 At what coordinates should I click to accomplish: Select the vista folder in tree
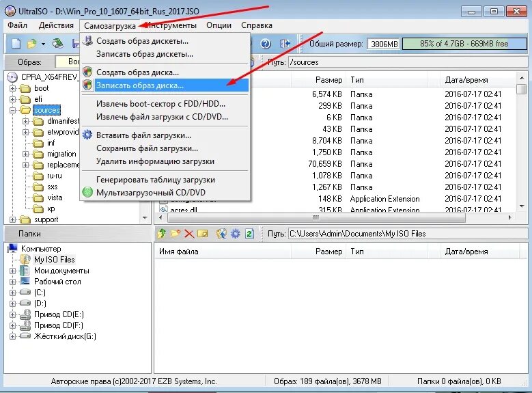(55, 198)
